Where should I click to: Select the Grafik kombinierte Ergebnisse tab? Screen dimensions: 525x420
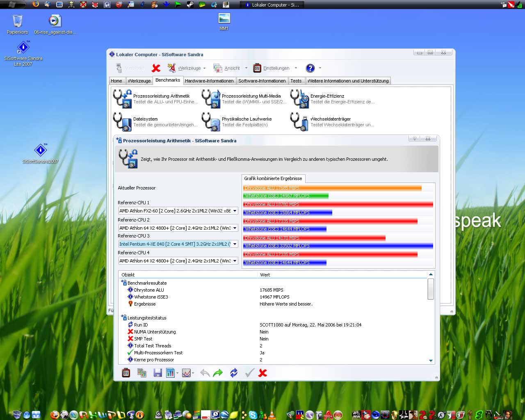click(273, 178)
